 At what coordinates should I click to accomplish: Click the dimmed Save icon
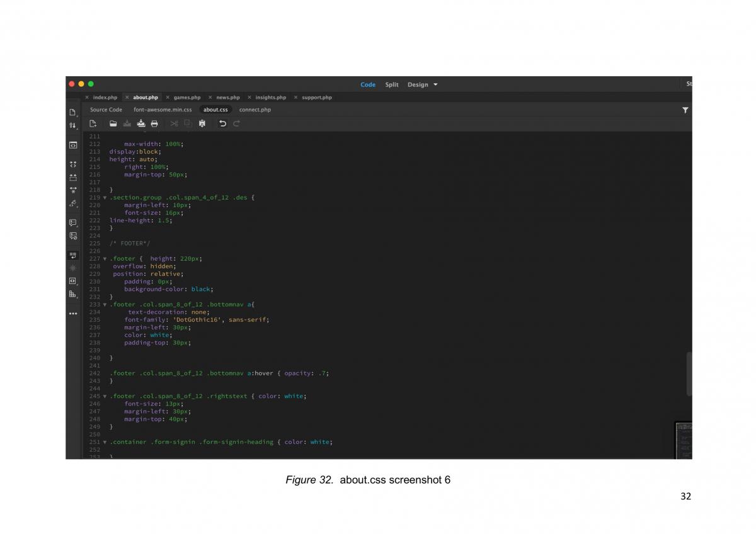pyautogui.click(x=127, y=123)
